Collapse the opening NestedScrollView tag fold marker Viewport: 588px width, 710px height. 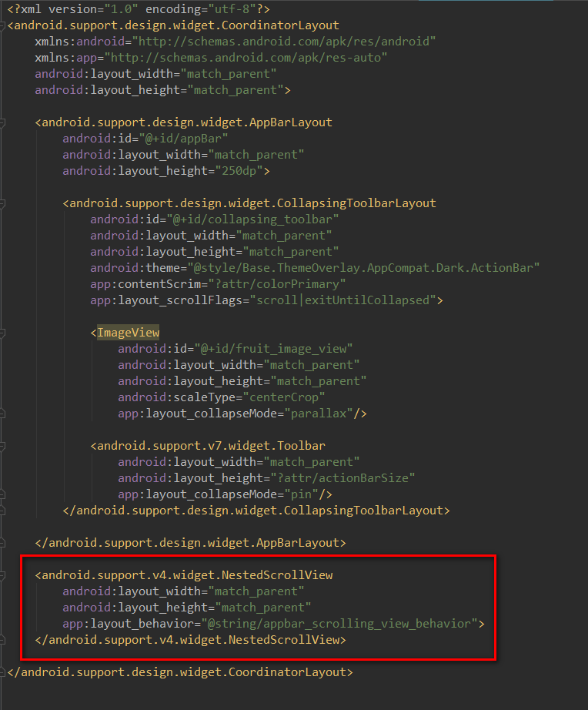pyautogui.click(x=2, y=575)
